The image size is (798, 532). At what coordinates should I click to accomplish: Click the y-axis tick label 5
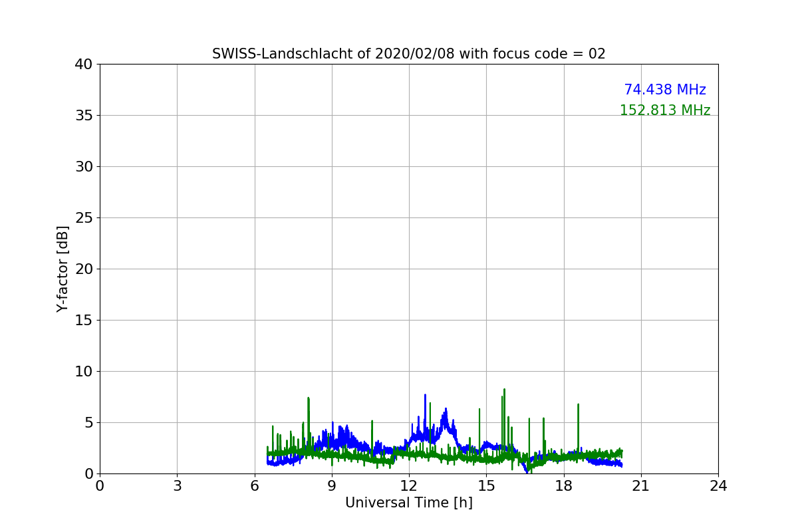(88, 423)
